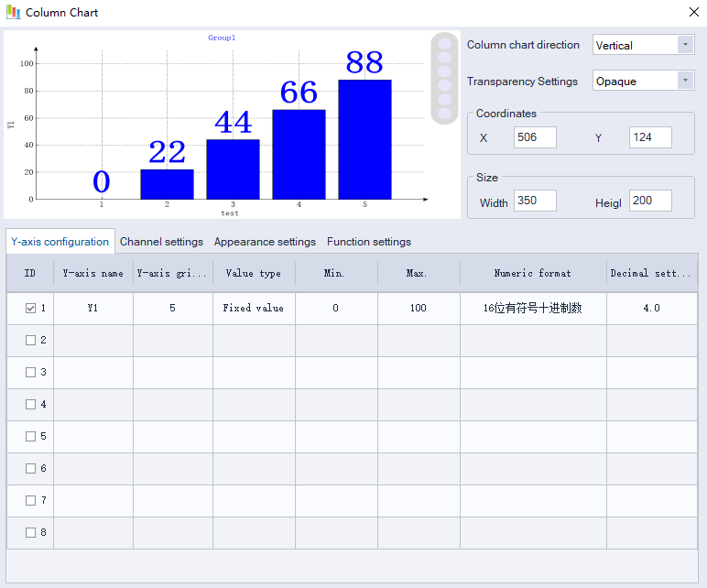This screenshot has height=588, width=707.
Task: Click the blue bar labeled 22
Action: click(x=168, y=184)
